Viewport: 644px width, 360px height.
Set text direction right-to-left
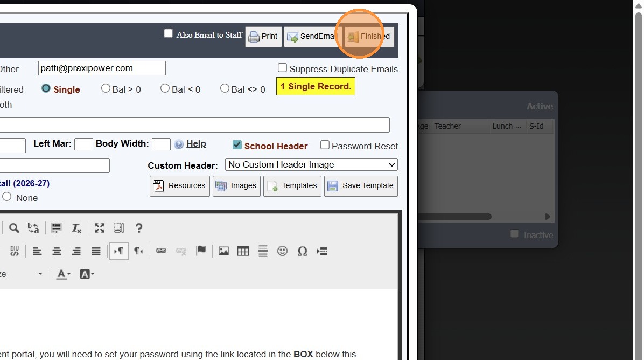(138, 251)
